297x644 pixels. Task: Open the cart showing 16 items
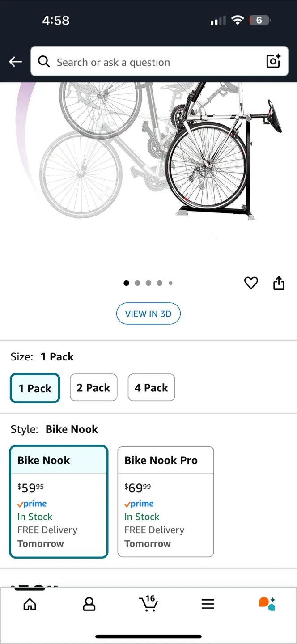(x=148, y=604)
